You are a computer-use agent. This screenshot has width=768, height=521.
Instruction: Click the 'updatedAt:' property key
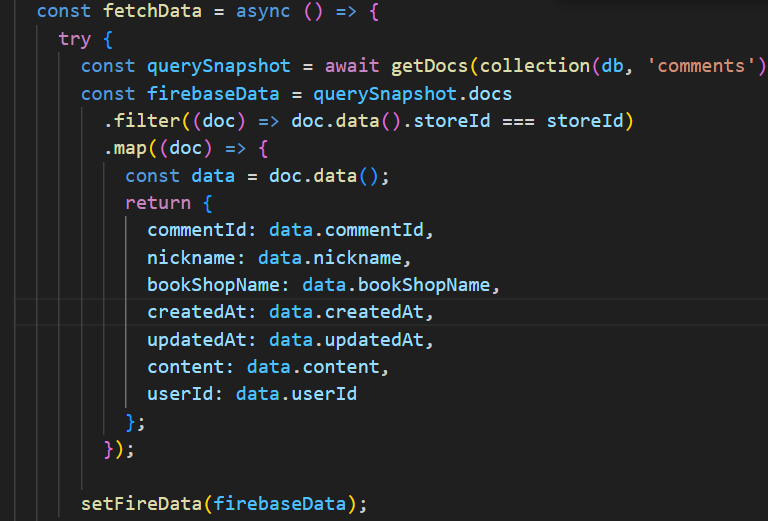tap(202, 340)
